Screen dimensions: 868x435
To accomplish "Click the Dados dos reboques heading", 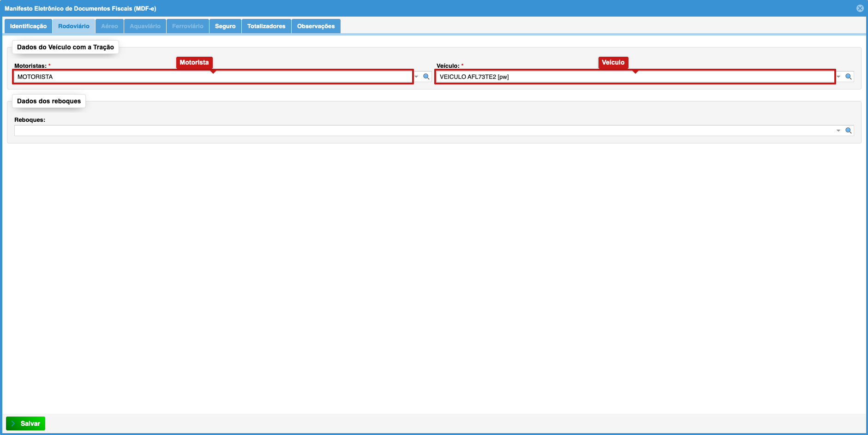I will (49, 101).
